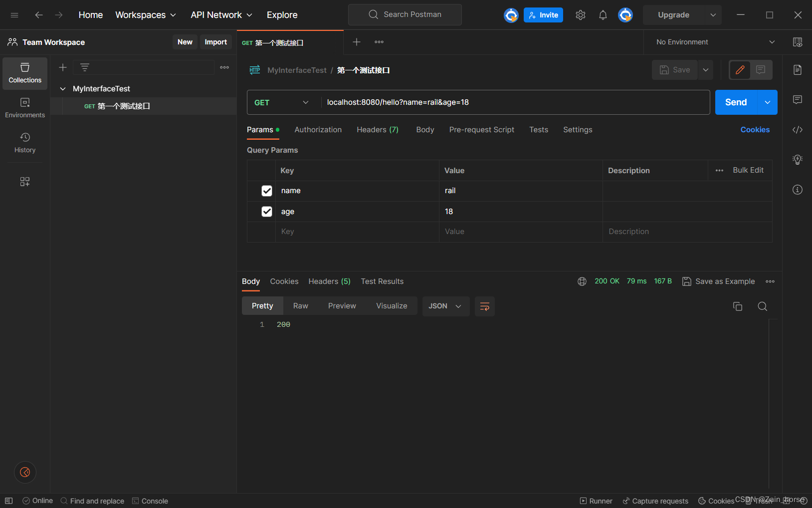The width and height of the screenshot is (812, 508).
Task: Click Save as Example
Action: point(718,281)
